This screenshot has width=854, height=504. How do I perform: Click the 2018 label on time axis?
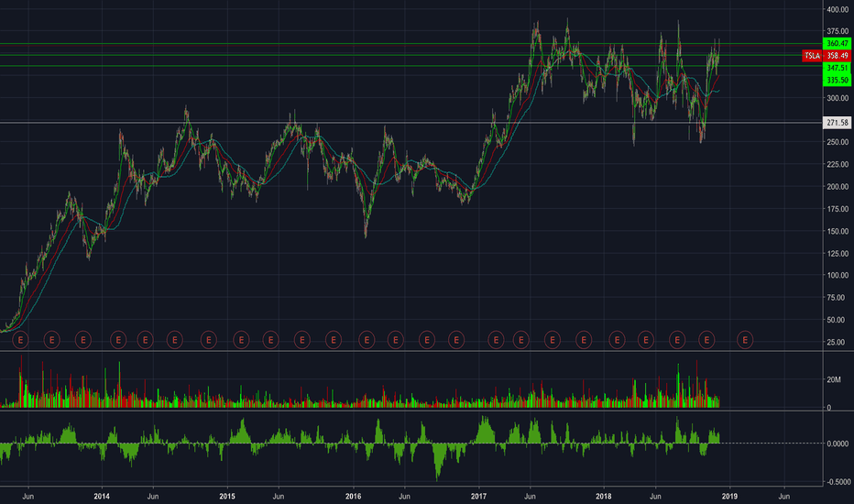click(604, 497)
